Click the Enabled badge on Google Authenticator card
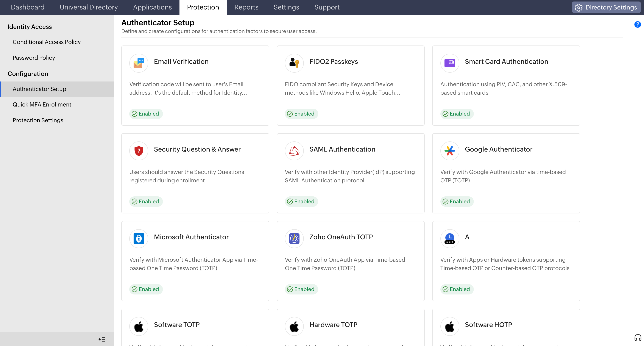This screenshot has height=346, width=644. pos(457,202)
